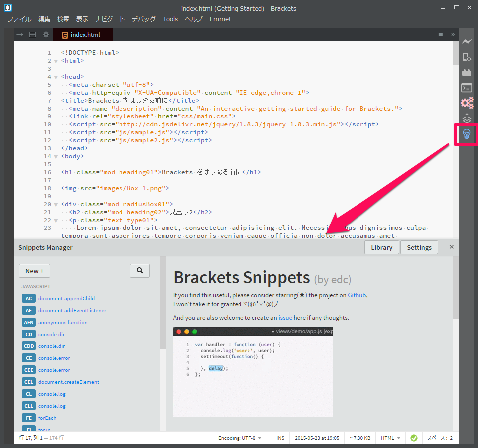The image size is (478, 448).
Task: Click the pink gears icon in right sidebar
Action: pos(467,103)
